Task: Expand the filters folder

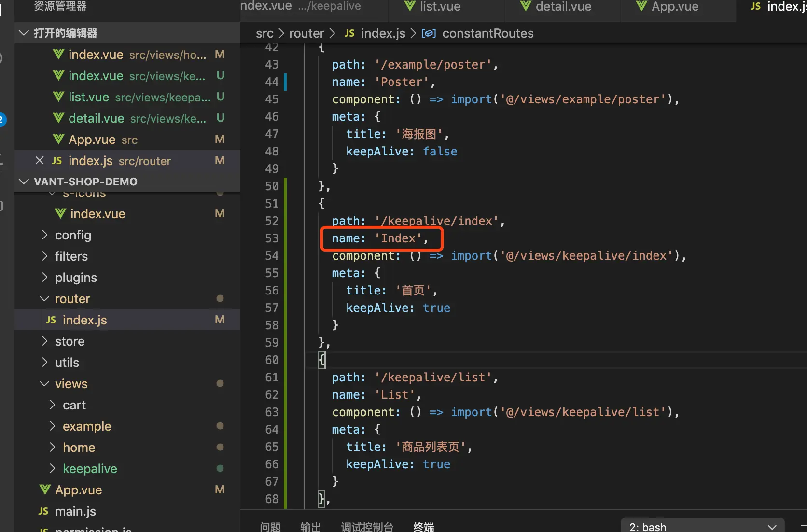Action: click(x=45, y=256)
